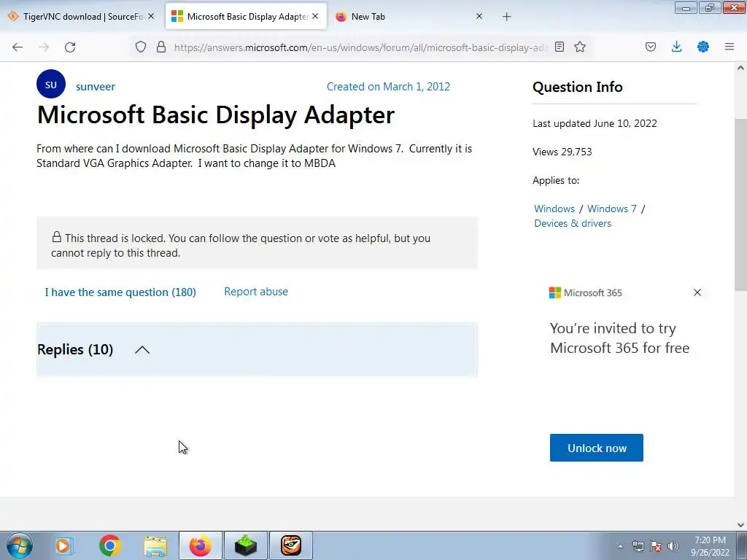Click the scrollbar up arrow
This screenshot has height=560, width=747.
point(740,68)
